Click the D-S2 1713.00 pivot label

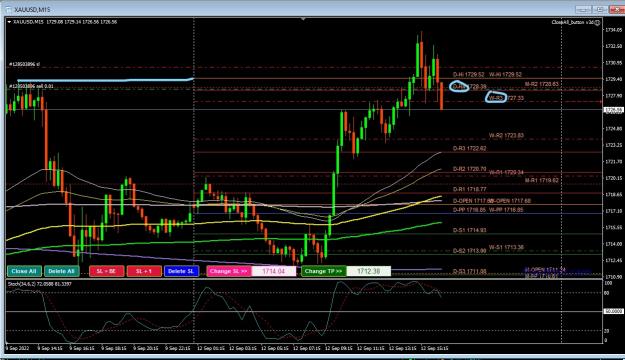click(470, 251)
